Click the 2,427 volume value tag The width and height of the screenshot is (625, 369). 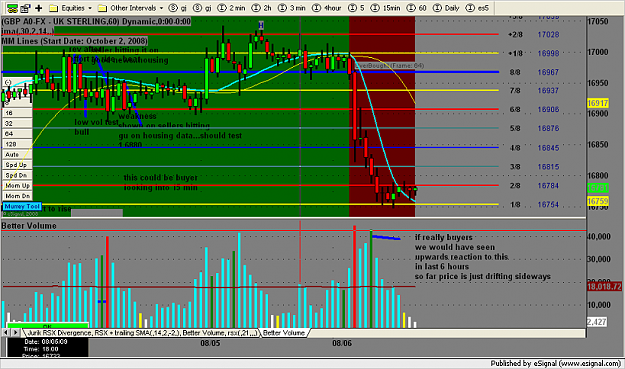pos(597,322)
